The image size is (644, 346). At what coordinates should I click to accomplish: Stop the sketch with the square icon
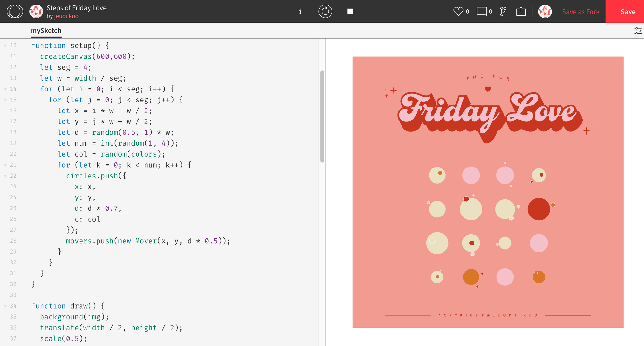pos(350,12)
